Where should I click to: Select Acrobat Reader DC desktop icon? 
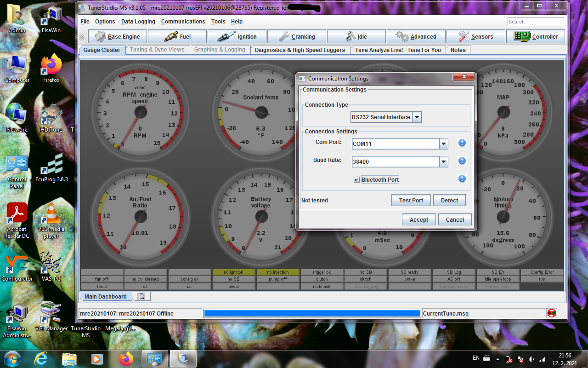tap(17, 221)
